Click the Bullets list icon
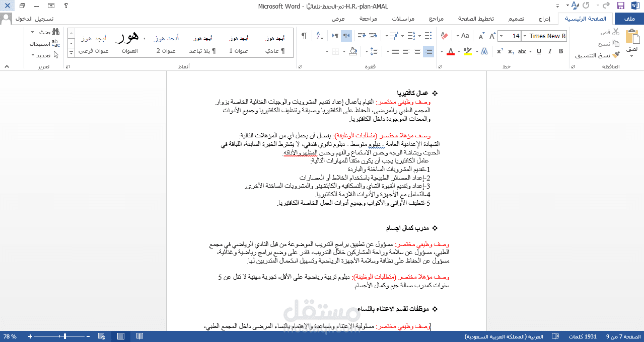The width and height of the screenshot is (644, 342). pos(428,36)
